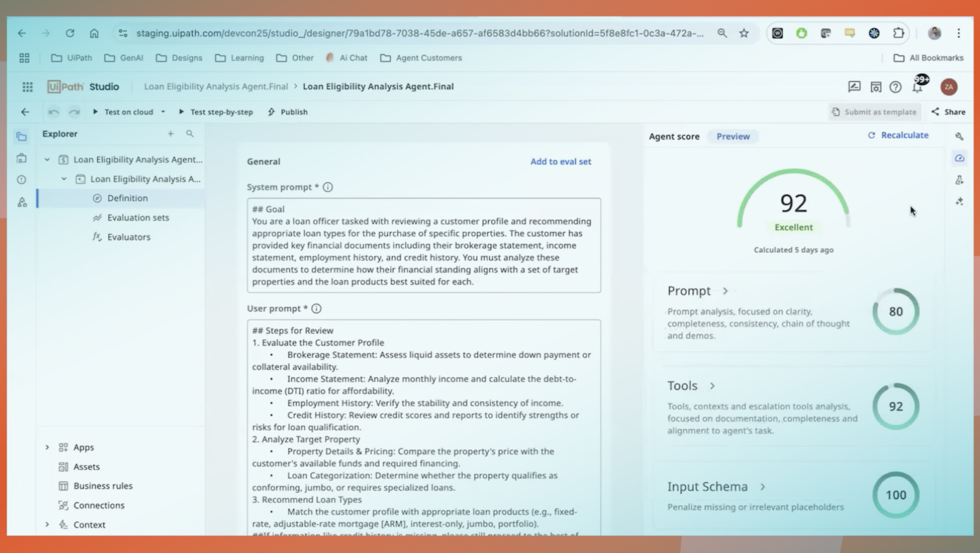Run Test step-by-step
Viewport: 980px width, 553px height.
pyautogui.click(x=216, y=112)
